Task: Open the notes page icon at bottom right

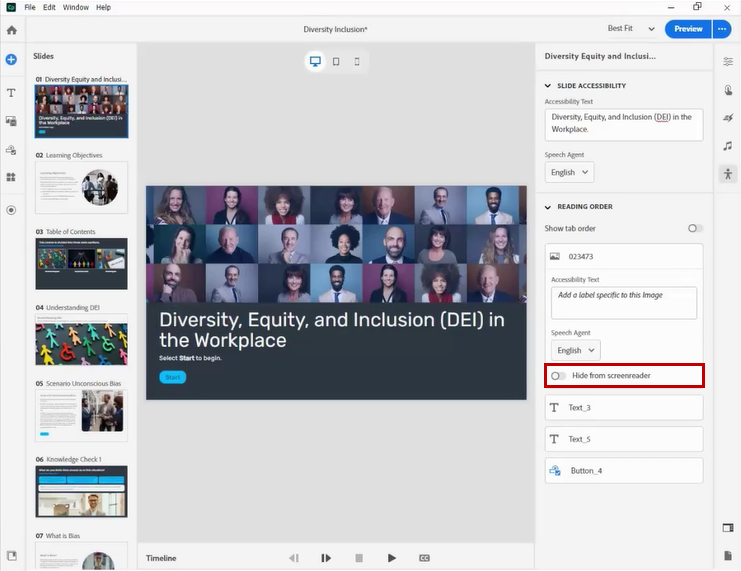Action: 728,556
